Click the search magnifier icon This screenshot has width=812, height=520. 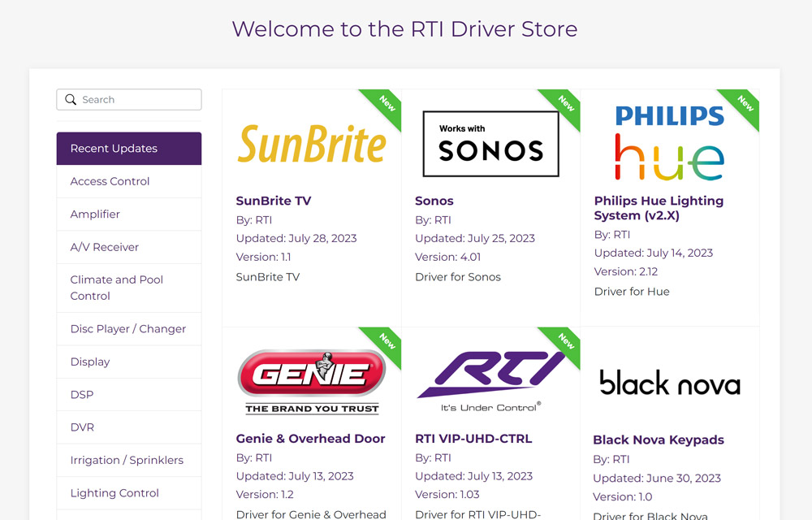pos(71,99)
